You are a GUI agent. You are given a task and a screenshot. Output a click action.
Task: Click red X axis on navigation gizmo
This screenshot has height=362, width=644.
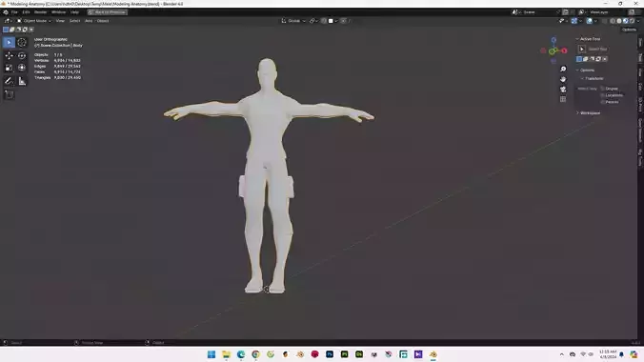coord(564,50)
